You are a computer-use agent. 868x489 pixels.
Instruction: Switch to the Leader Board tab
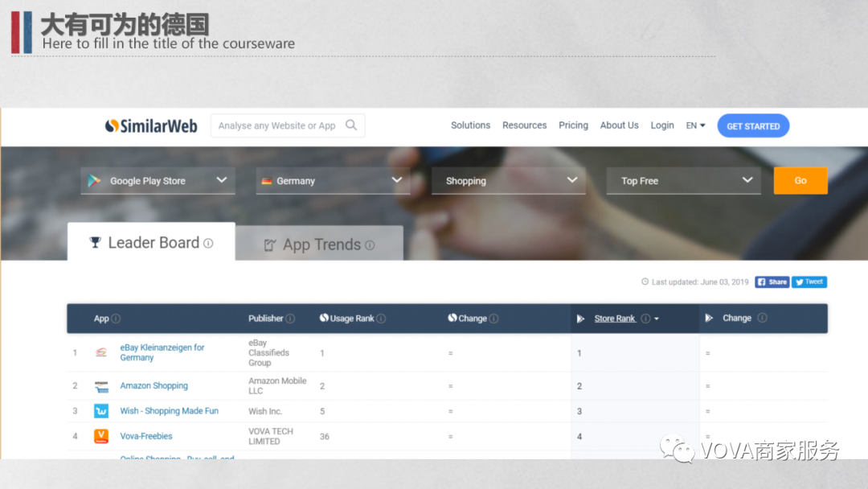click(151, 242)
